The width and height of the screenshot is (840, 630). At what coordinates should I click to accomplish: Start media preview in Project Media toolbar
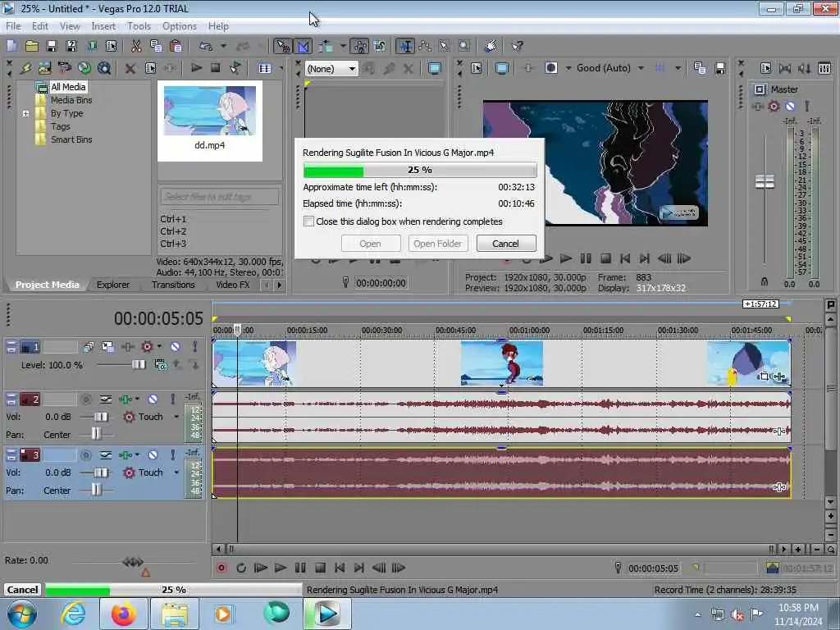196,68
